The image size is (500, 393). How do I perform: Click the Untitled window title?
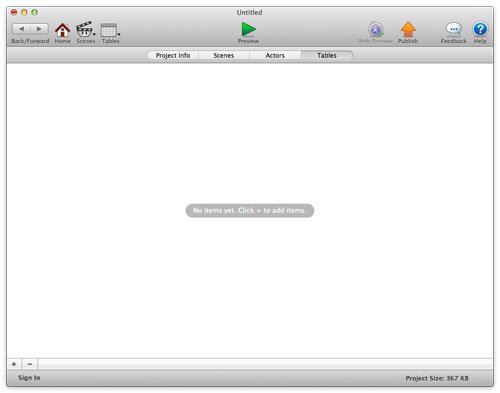click(x=249, y=12)
